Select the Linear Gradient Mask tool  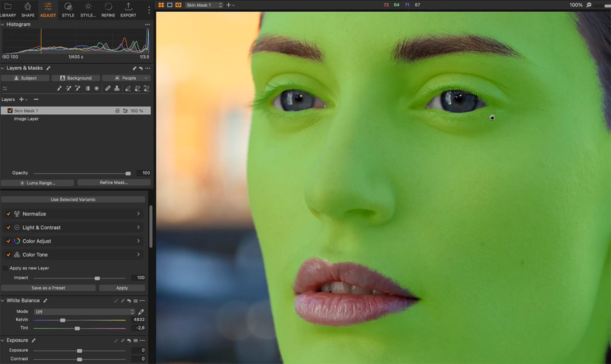tap(87, 89)
